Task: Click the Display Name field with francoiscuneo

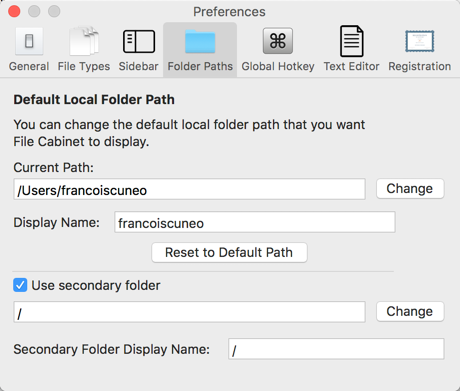Action: click(x=255, y=222)
